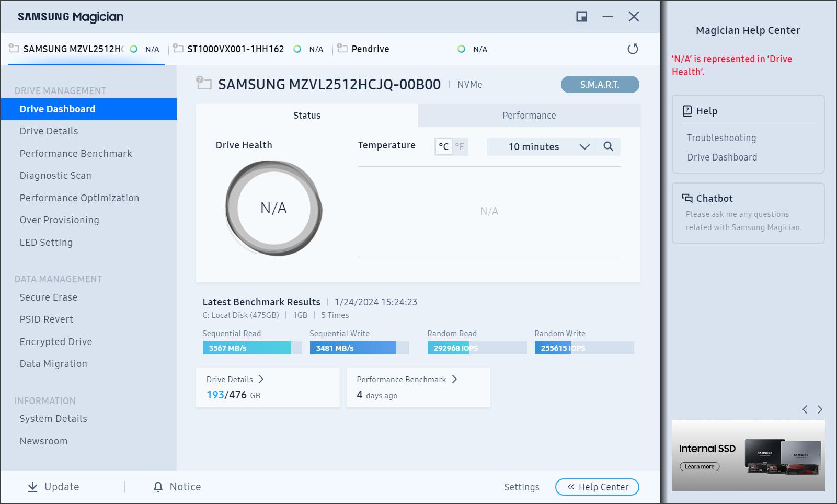Click the refresh drives icon
837x504 pixels.
[x=633, y=49]
